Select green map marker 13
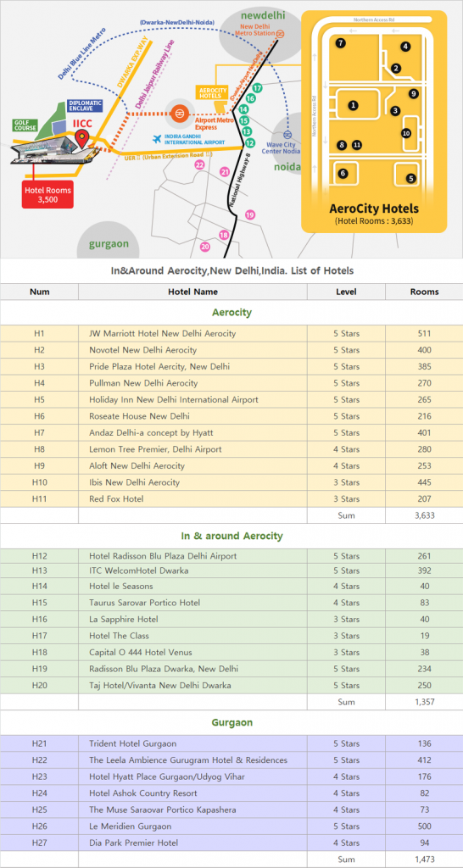The height and width of the screenshot is (868, 463). pyautogui.click(x=247, y=131)
